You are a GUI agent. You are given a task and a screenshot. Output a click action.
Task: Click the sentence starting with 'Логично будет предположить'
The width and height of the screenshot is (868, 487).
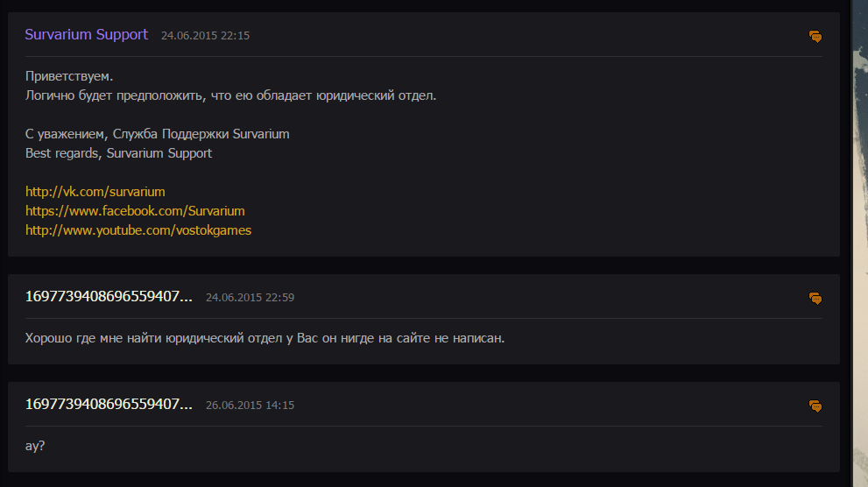[230, 95]
